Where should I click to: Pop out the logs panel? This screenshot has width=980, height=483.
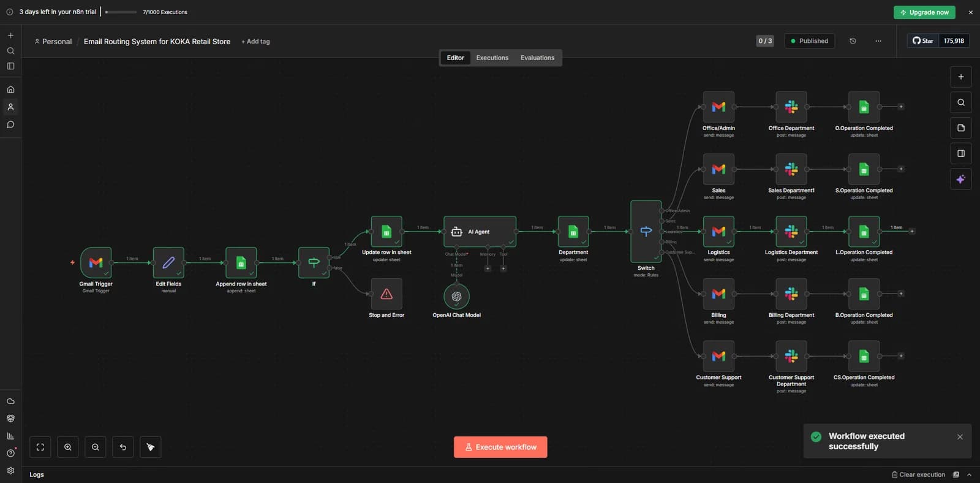(x=956, y=474)
